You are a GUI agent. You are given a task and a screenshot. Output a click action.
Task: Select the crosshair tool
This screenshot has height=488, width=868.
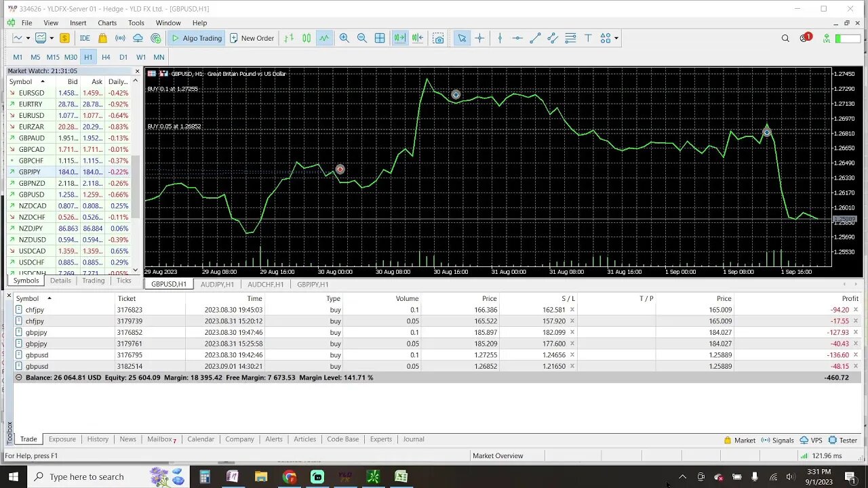pos(479,38)
